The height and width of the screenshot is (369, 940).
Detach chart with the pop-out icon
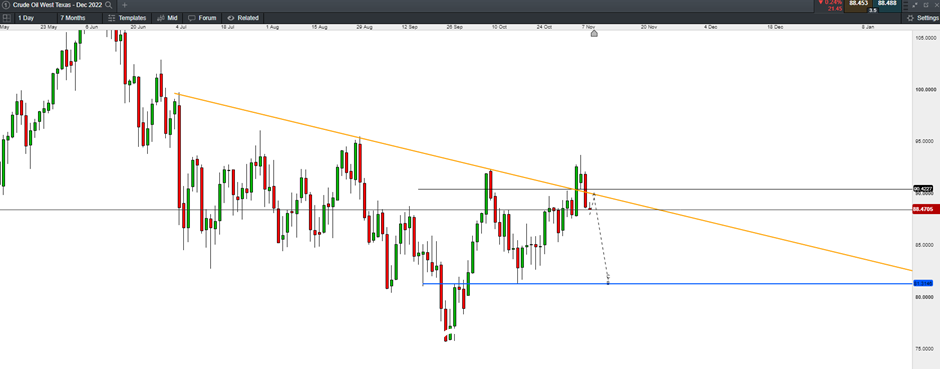(x=925, y=5)
